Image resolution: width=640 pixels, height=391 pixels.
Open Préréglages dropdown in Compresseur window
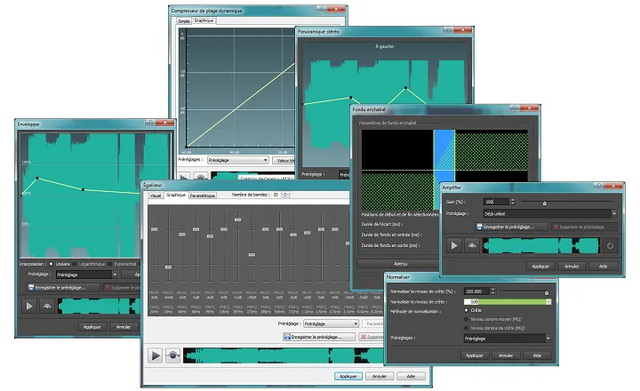pos(238,160)
